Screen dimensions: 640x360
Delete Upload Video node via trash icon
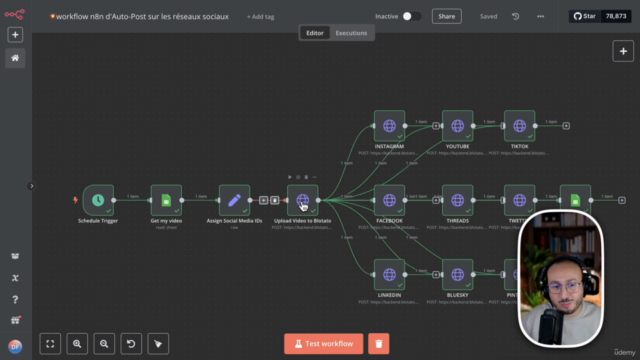(306, 177)
